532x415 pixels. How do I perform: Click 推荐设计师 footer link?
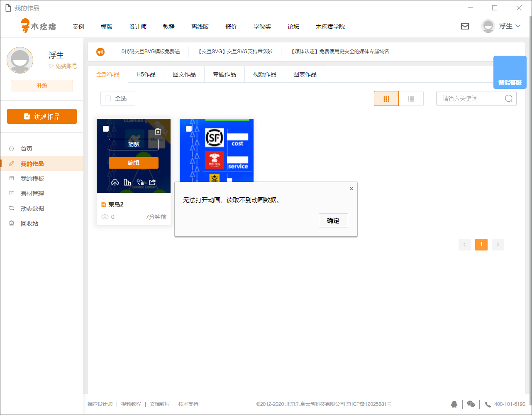click(x=100, y=404)
